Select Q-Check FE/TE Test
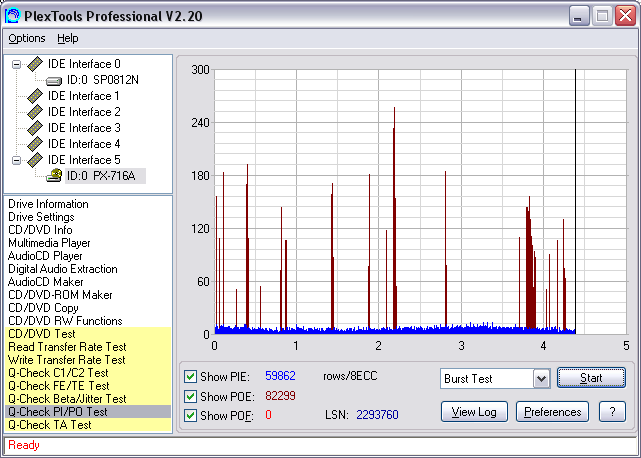The height and width of the screenshot is (458, 641). [x=88, y=386]
